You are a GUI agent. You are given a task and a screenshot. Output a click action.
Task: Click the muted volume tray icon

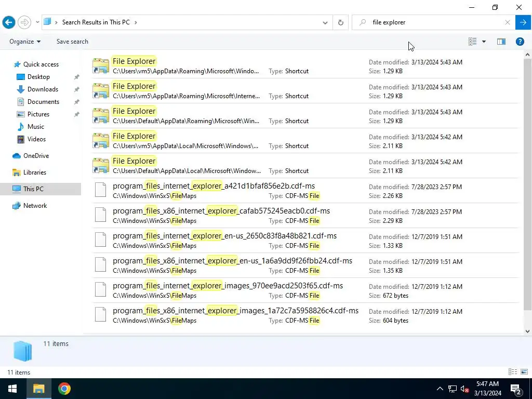(465, 389)
